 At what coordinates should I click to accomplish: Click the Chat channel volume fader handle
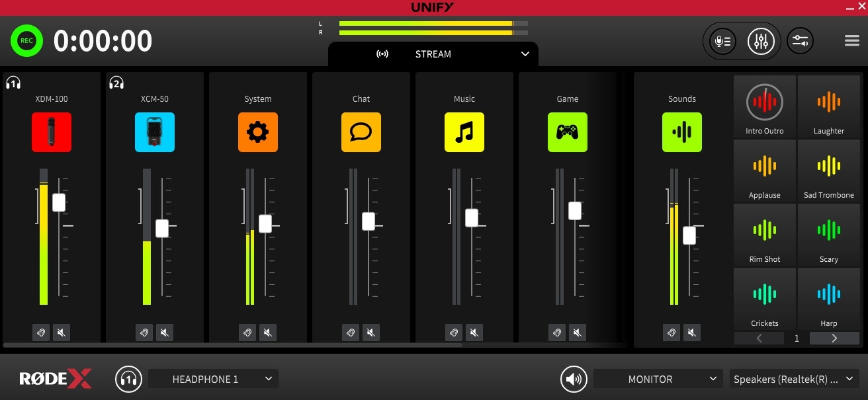[x=369, y=221]
